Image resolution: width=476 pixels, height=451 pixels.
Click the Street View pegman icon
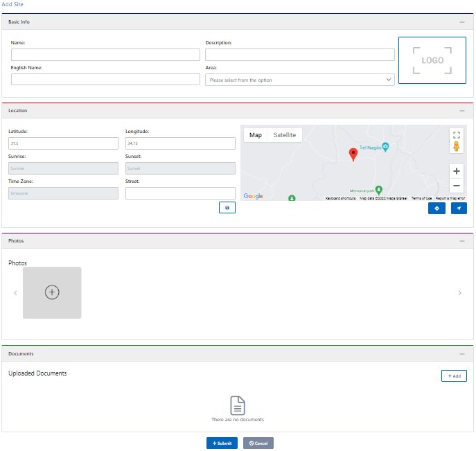coord(456,147)
